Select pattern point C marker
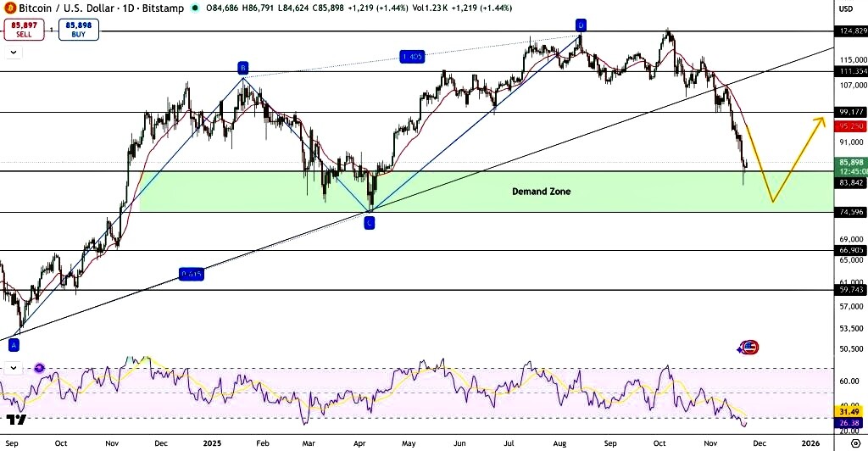This screenshot has width=868, height=451. 370,223
